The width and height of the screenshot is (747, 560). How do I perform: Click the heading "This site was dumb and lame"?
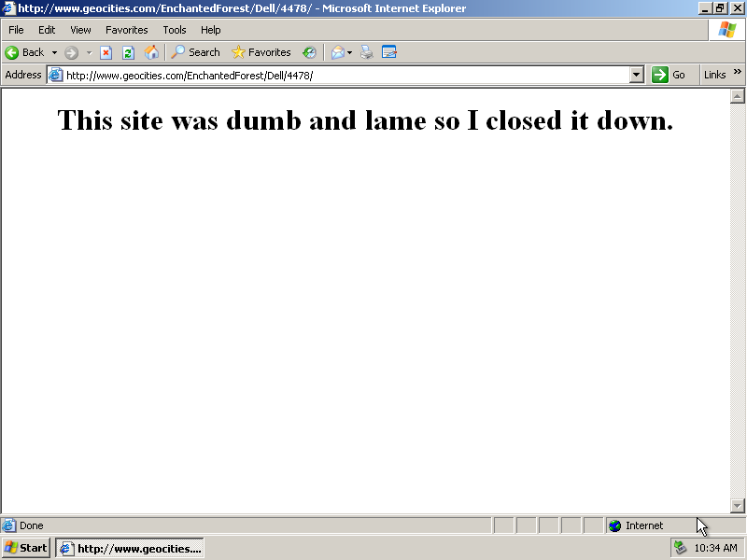click(x=242, y=120)
